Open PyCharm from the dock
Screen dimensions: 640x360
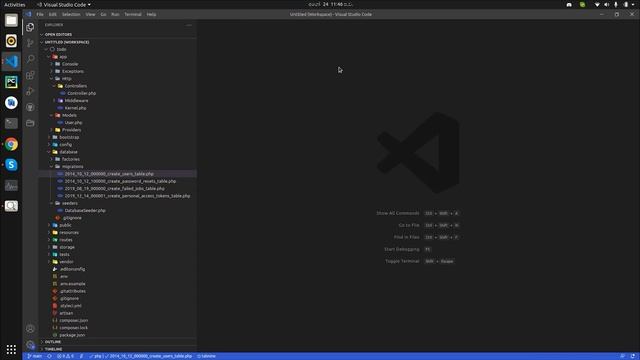tap(11, 82)
